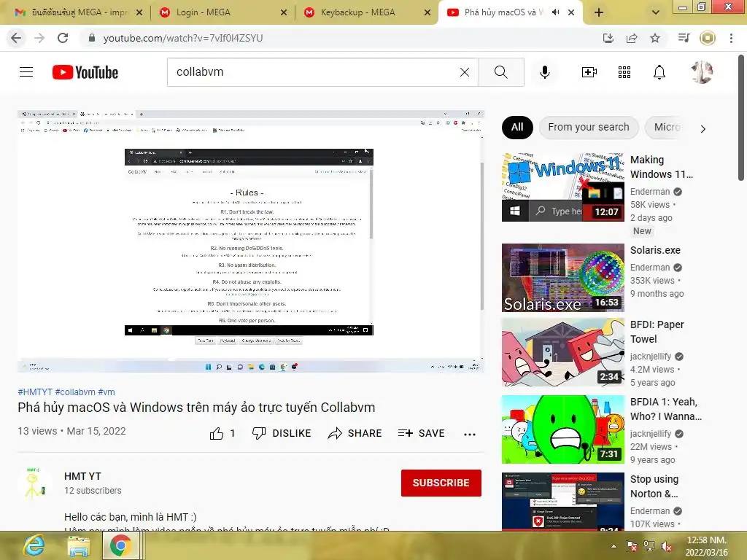
Task: Open the media control icon in Chrome toolbar
Action: (x=684, y=38)
